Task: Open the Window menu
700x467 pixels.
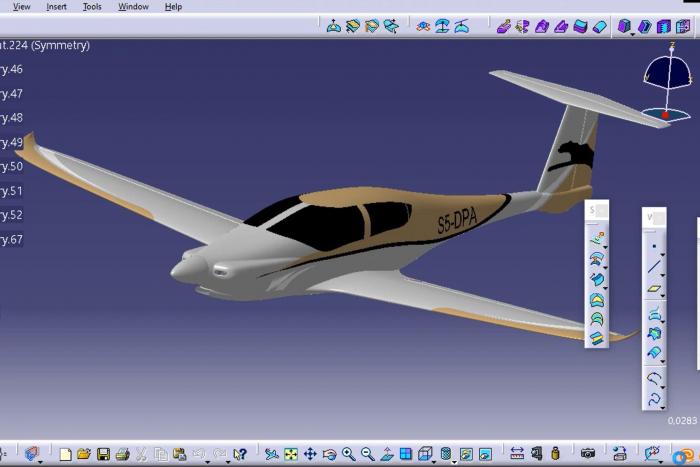Action: point(133,7)
